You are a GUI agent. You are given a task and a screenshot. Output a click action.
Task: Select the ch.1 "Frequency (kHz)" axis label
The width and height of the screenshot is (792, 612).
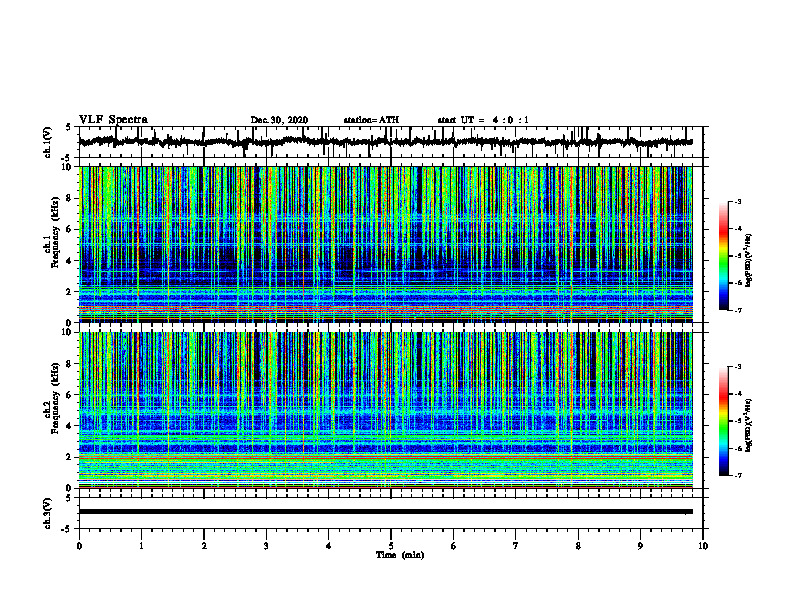(x=56, y=233)
